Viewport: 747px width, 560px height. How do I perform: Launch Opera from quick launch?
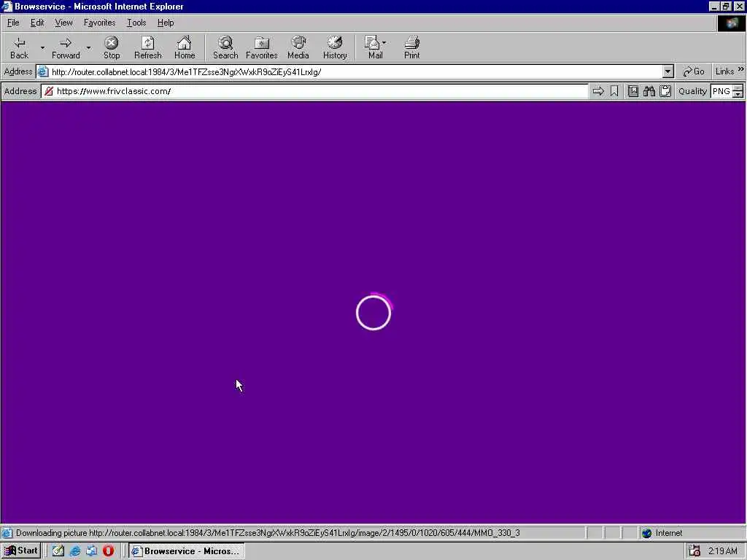click(108, 551)
